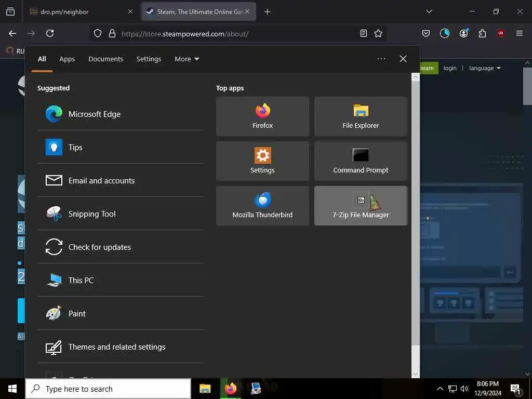Click Firefox icon on the taskbar
Image resolution: width=532 pixels, height=399 pixels.
point(231,389)
